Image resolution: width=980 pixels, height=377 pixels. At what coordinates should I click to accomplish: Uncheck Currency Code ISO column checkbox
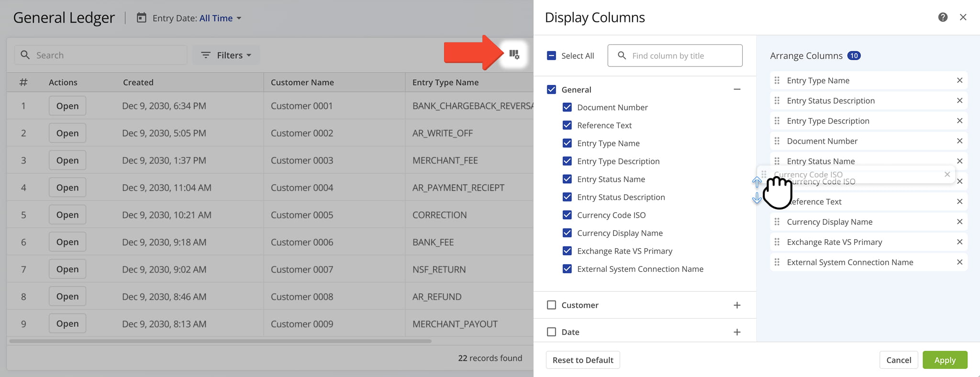tap(567, 215)
